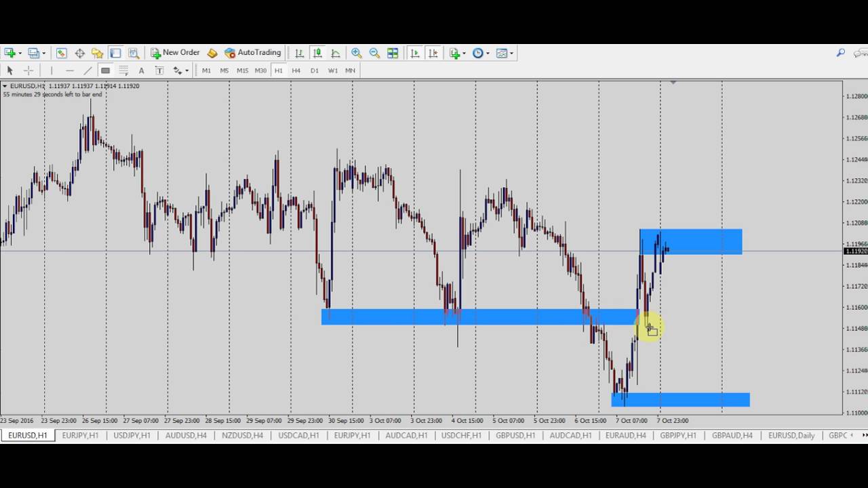
Task: Switch to the USDJPY,H1 chart tab
Action: click(132, 435)
